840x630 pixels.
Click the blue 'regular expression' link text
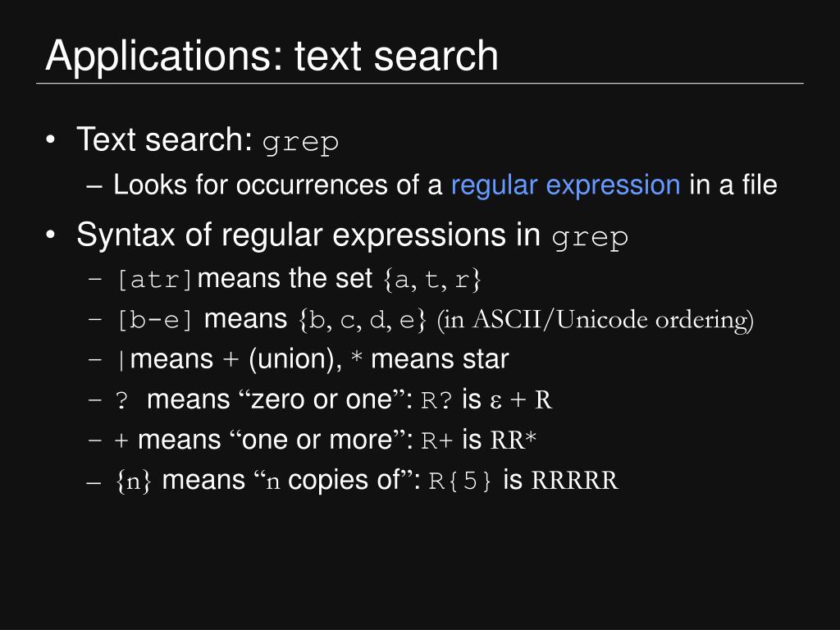click(566, 185)
